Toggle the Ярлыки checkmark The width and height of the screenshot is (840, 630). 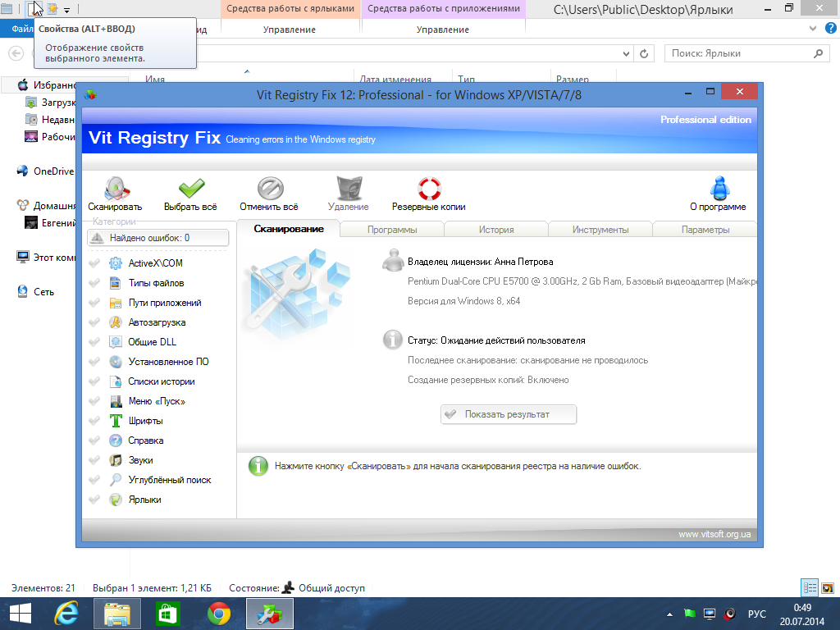coord(94,500)
